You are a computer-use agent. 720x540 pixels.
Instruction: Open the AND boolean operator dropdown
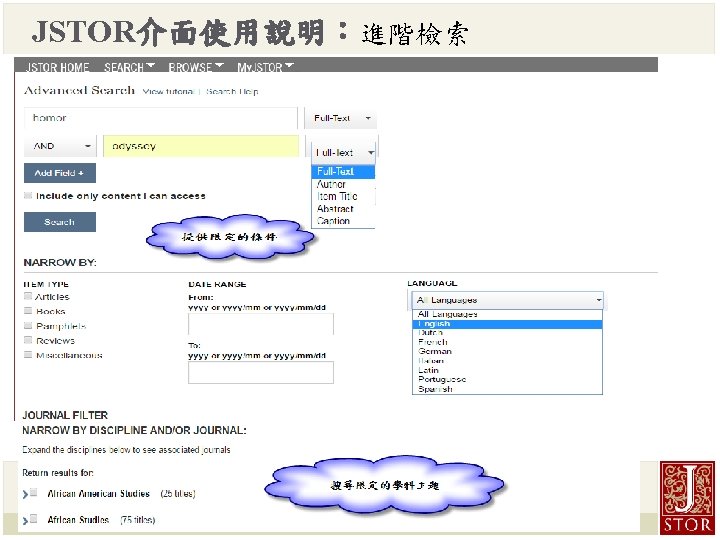(x=60, y=146)
